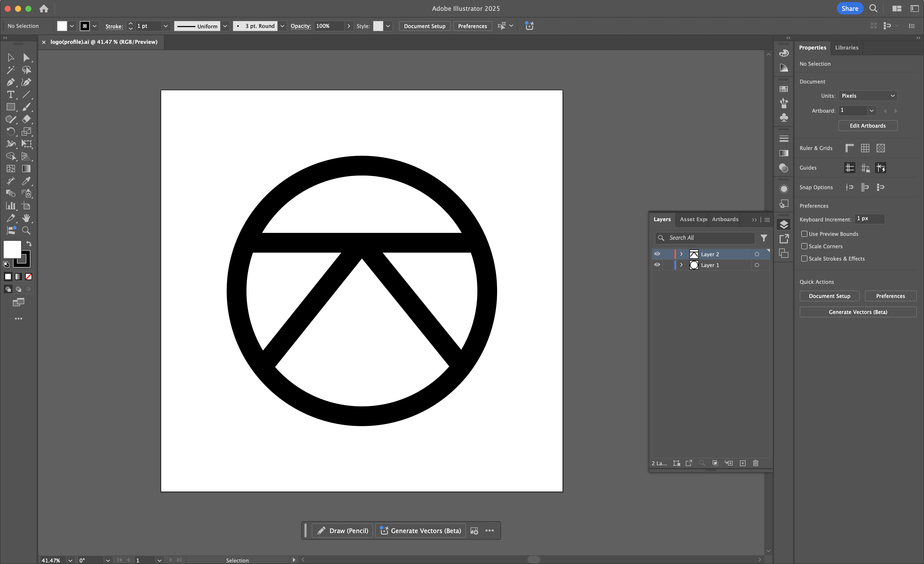Select the Magic Wand tool
This screenshot has width=924, height=564.
[11, 70]
